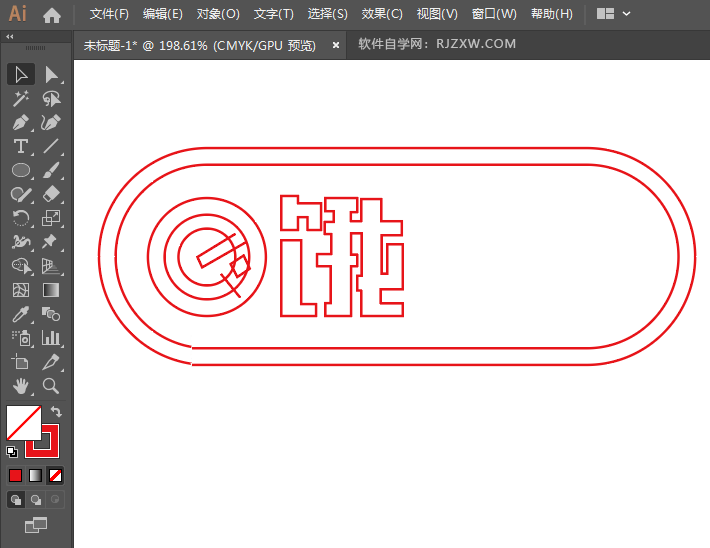Viewport: 710px width, 548px height.
Task: Activate the Line Segment tool
Action: (x=51, y=146)
